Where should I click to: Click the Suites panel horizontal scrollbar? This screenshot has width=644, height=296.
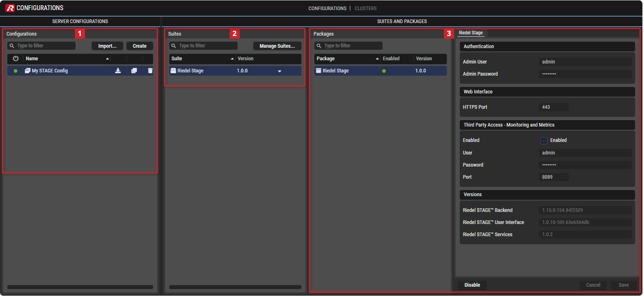[x=235, y=287]
